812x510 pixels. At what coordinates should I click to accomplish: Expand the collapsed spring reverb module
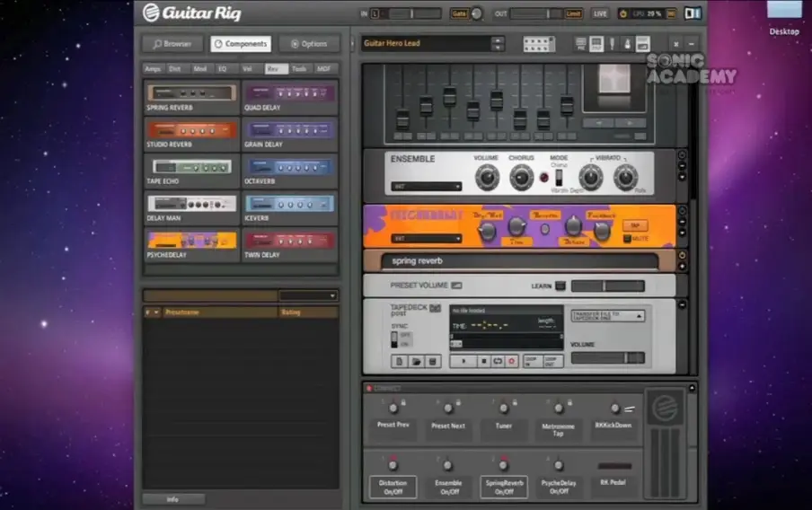(x=682, y=266)
